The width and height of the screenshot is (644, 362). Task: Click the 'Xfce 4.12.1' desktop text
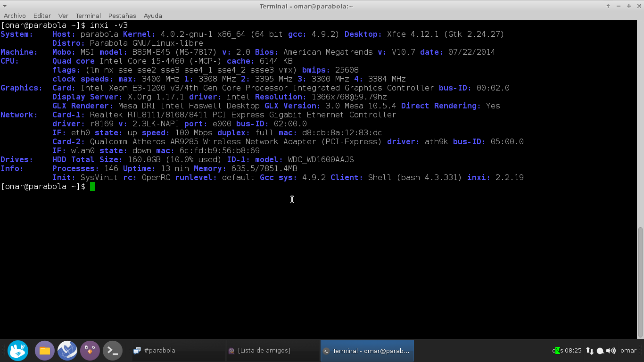pyautogui.click(x=413, y=34)
